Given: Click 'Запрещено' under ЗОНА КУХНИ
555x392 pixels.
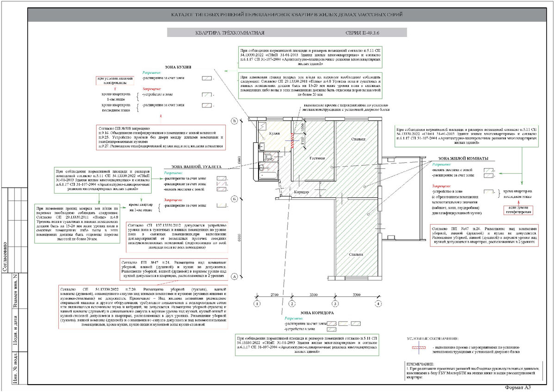Looking at the screenshot, I should point(151,88).
